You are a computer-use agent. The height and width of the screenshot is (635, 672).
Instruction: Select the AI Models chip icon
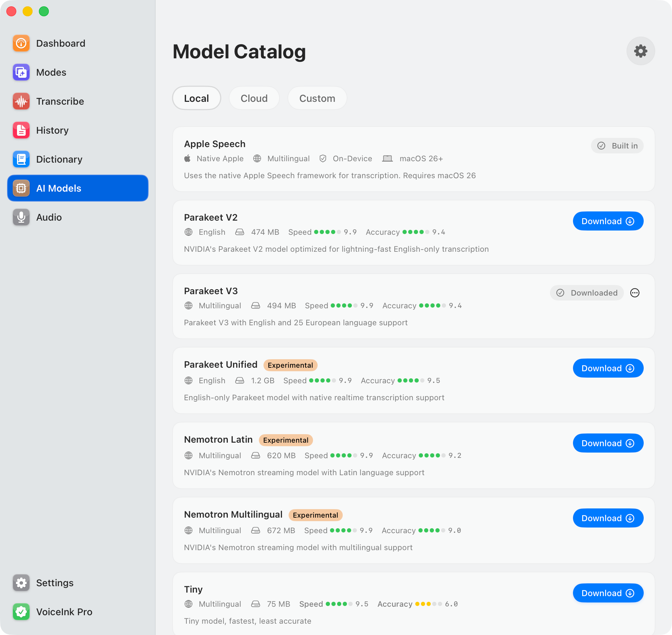tap(21, 188)
